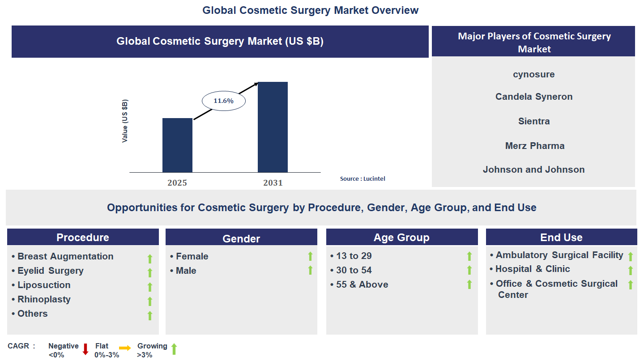Click the 11.6% CAGR bubble on the chart
Viewport: 644px width, 361px height.
click(223, 101)
